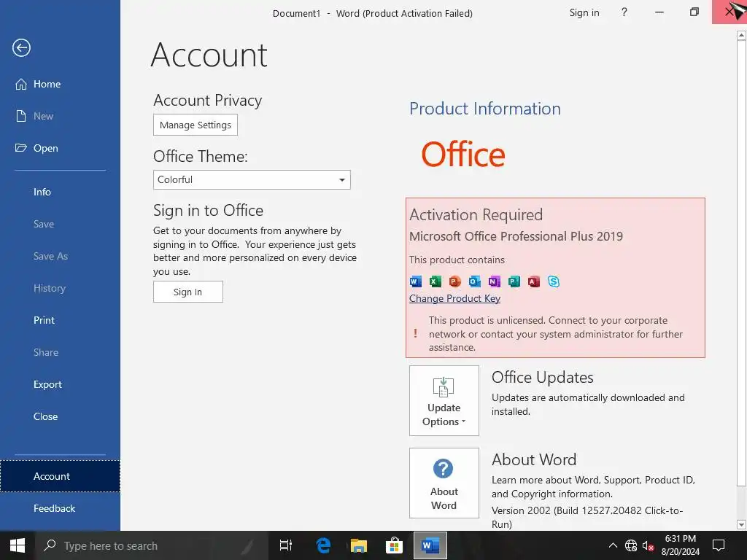Click the muted speaker tray icon
747x560 pixels.
648,545
